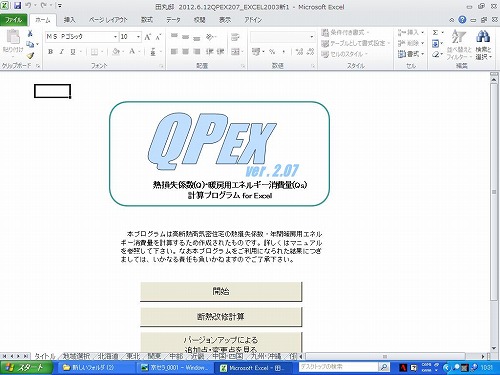Toggle Bold formatting

point(51,52)
